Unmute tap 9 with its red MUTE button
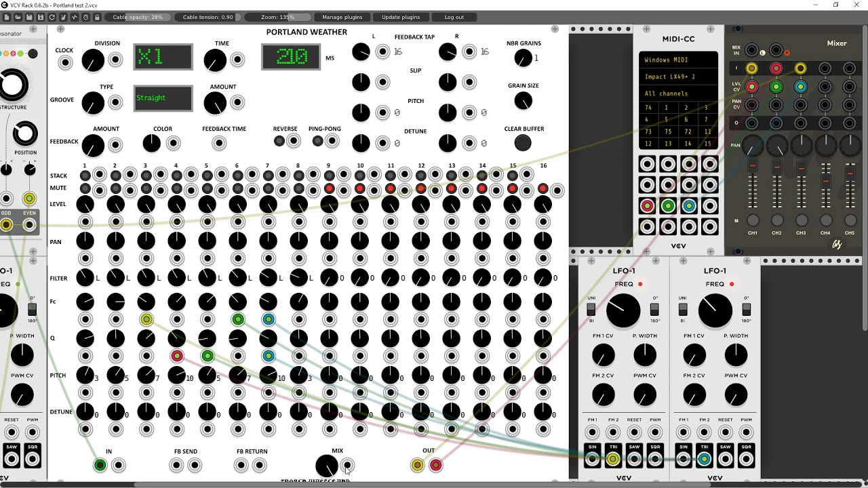The height and width of the screenshot is (488, 868). 330,188
